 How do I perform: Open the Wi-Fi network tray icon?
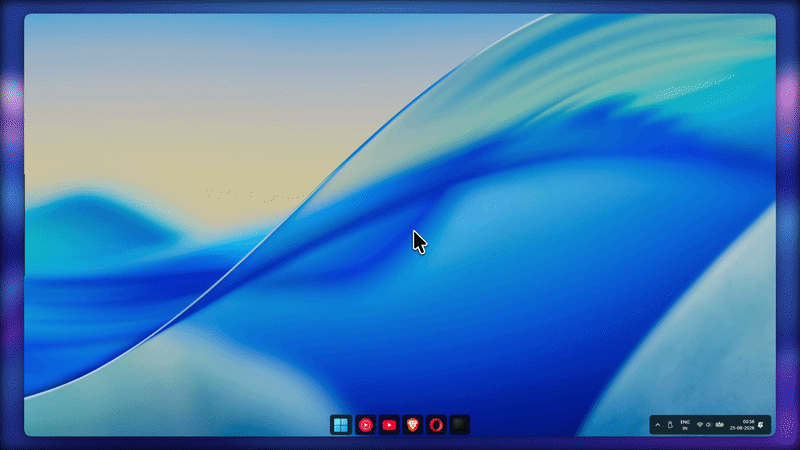point(700,424)
